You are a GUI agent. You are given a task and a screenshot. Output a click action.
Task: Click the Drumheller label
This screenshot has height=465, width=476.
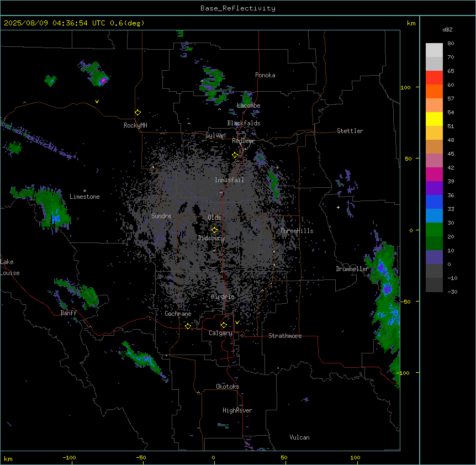[x=352, y=269]
